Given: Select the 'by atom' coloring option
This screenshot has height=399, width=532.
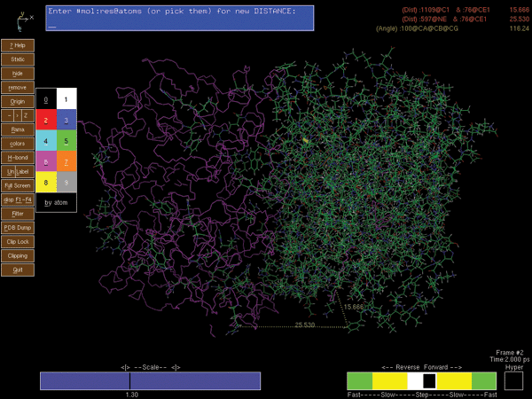Looking at the screenshot, I should pos(56,202).
